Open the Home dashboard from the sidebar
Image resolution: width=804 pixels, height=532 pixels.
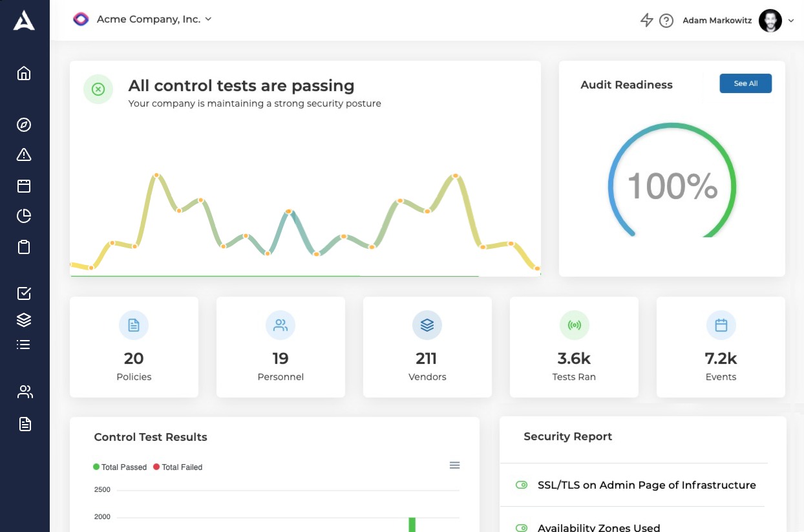coord(24,73)
